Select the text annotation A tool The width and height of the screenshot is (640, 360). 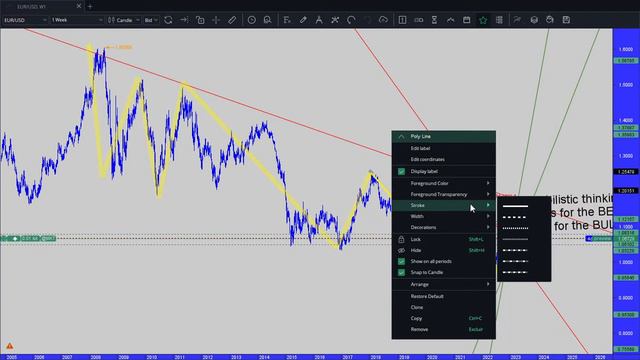tap(319, 20)
